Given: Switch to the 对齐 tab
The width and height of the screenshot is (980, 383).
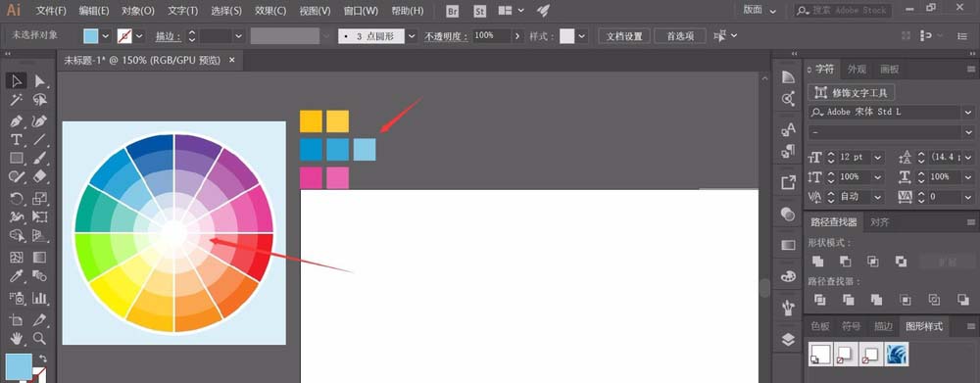Looking at the screenshot, I should (x=879, y=221).
